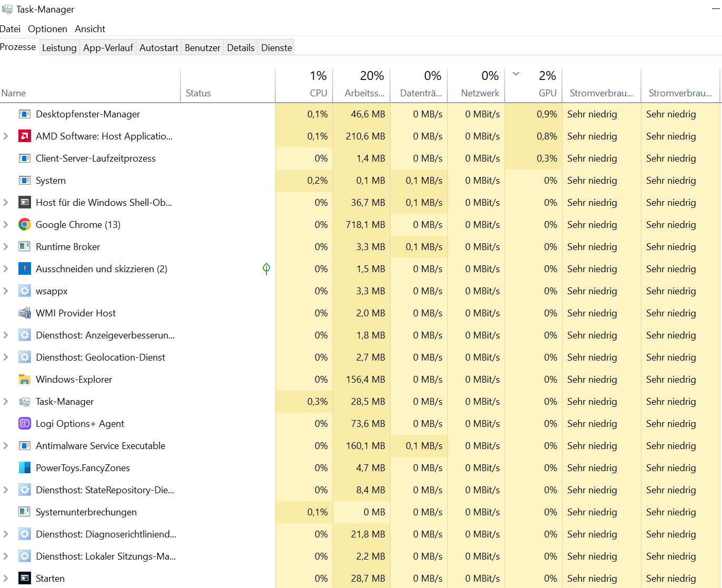Screen dimensions: 722x588
Task: Expand the AMD Software Host Application group
Action: tap(5, 136)
